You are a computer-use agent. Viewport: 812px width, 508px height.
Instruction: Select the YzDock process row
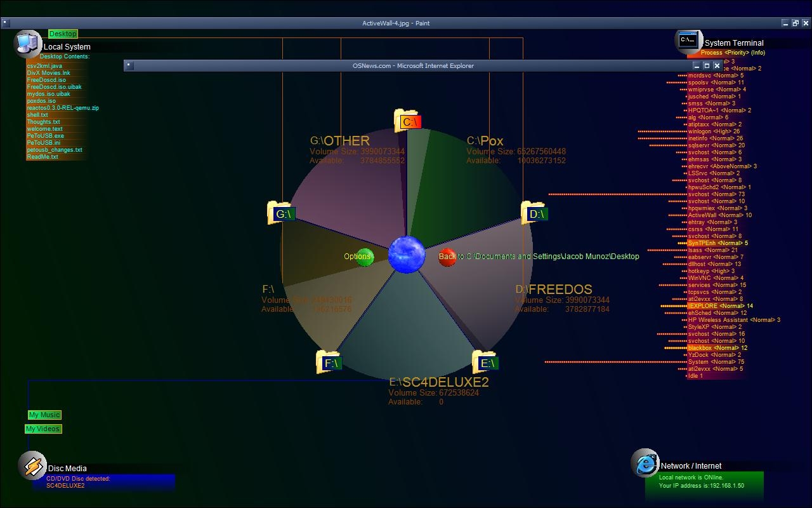point(714,355)
